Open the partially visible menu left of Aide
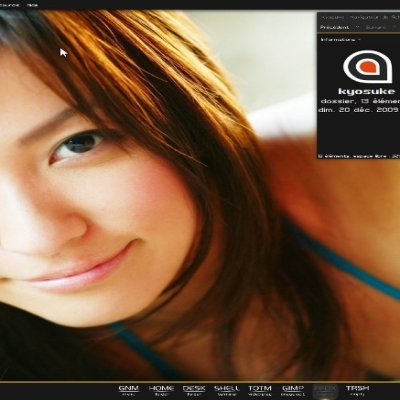This screenshot has height=400, width=400. click(x=9, y=5)
